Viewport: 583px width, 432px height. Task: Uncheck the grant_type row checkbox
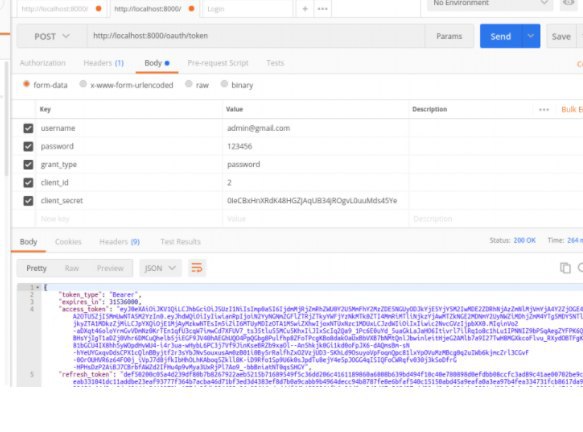coord(28,164)
